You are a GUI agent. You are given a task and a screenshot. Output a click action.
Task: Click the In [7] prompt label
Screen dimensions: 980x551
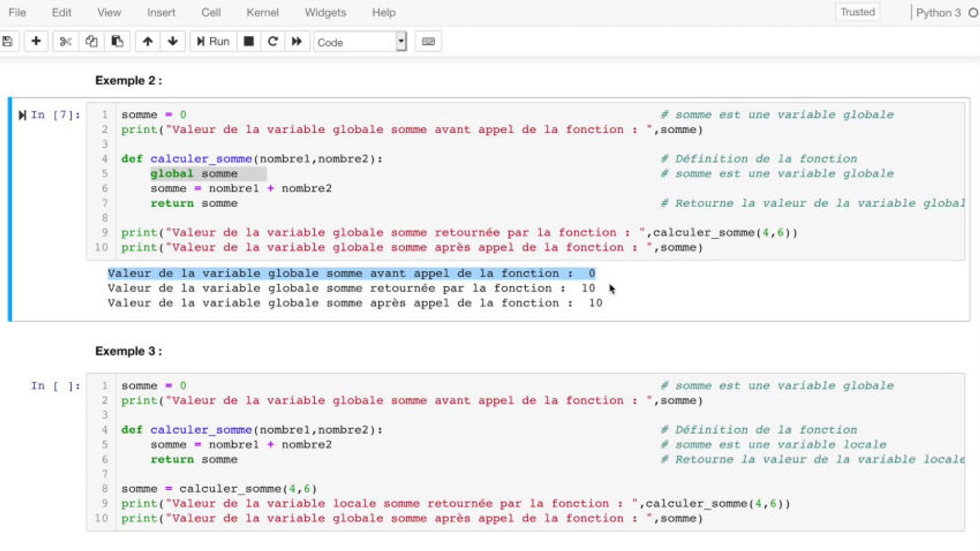(x=56, y=115)
